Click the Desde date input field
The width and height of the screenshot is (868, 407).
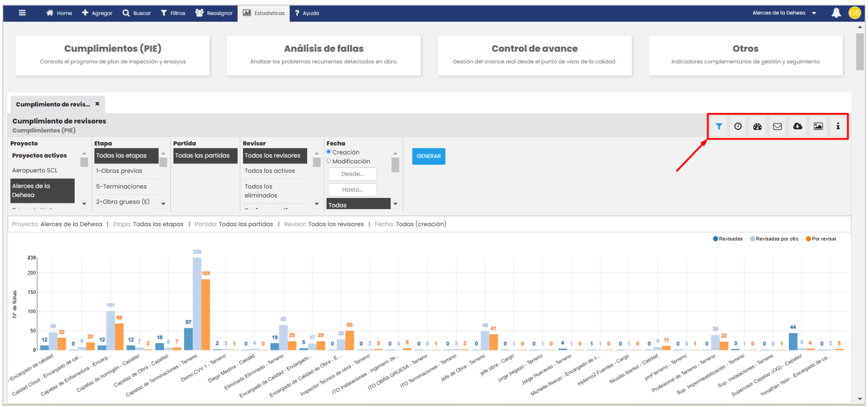tap(352, 174)
